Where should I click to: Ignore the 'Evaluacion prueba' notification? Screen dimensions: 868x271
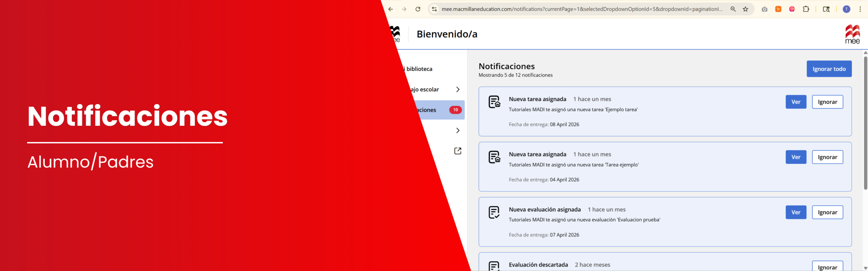coord(827,212)
